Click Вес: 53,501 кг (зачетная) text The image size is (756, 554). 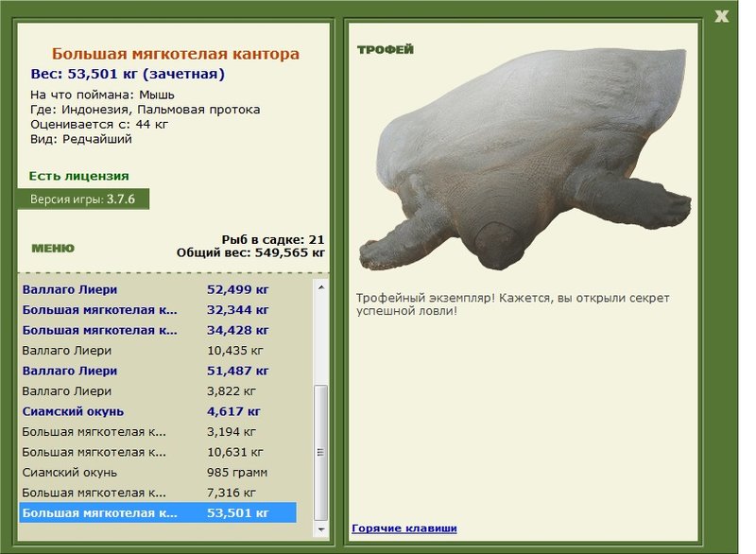(128, 75)
